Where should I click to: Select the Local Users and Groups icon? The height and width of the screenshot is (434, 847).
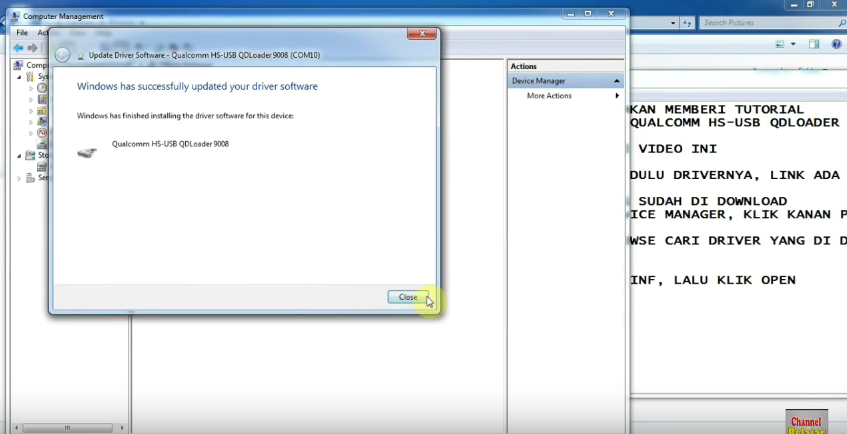coord(42,122)
